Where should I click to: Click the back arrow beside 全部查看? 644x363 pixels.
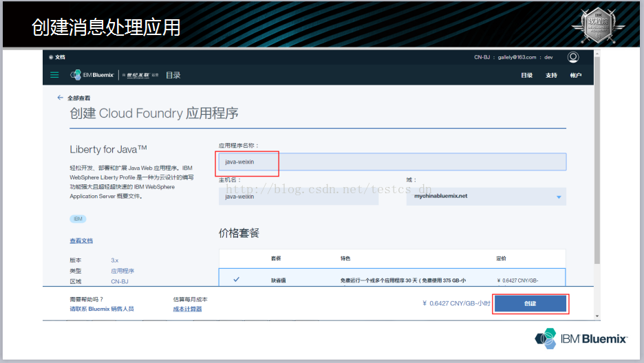click(x=60, y=98)
